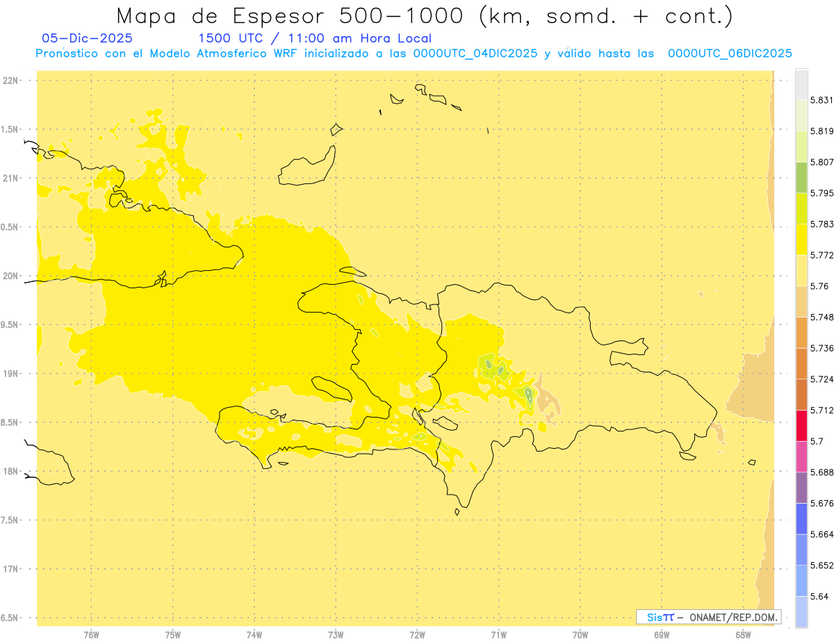Select the light gray swatch above 5.831
The height and width of the screenshot is (644, 834).
(801, 85)
